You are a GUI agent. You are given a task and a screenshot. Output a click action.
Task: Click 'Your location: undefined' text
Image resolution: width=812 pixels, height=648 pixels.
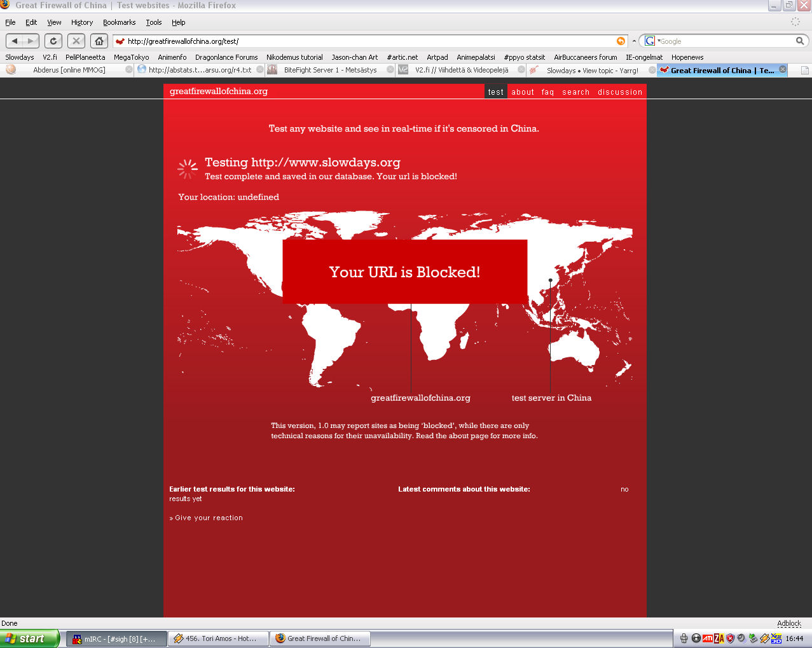[x=229, y=197]
